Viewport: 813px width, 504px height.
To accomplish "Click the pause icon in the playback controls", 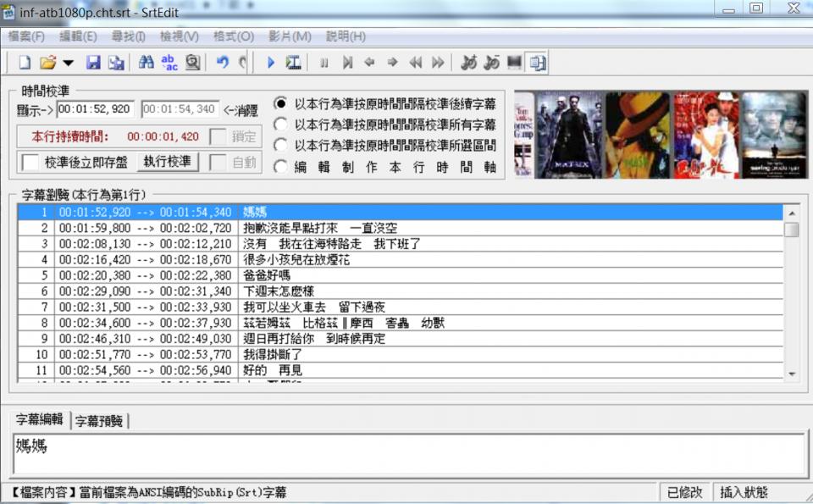I will [x=324, y=62].
